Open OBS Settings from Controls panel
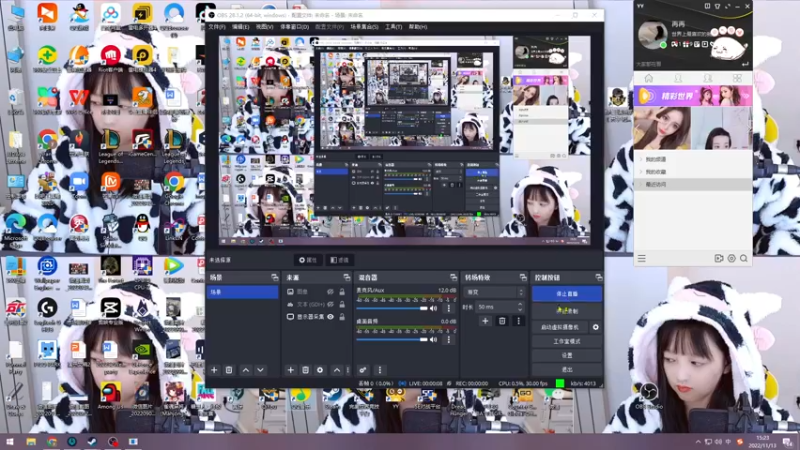This screenshot has width=800, height=450. click(x=567, y=355)
